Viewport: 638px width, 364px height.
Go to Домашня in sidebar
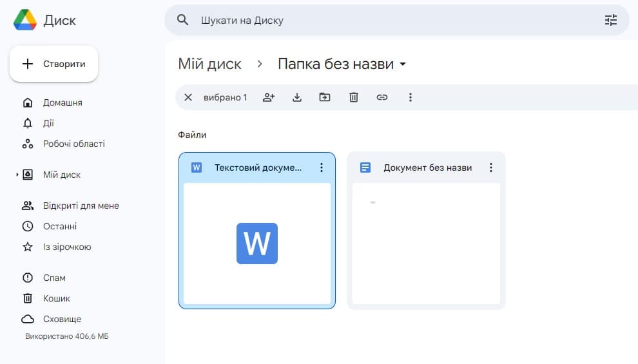coord(63,102)
